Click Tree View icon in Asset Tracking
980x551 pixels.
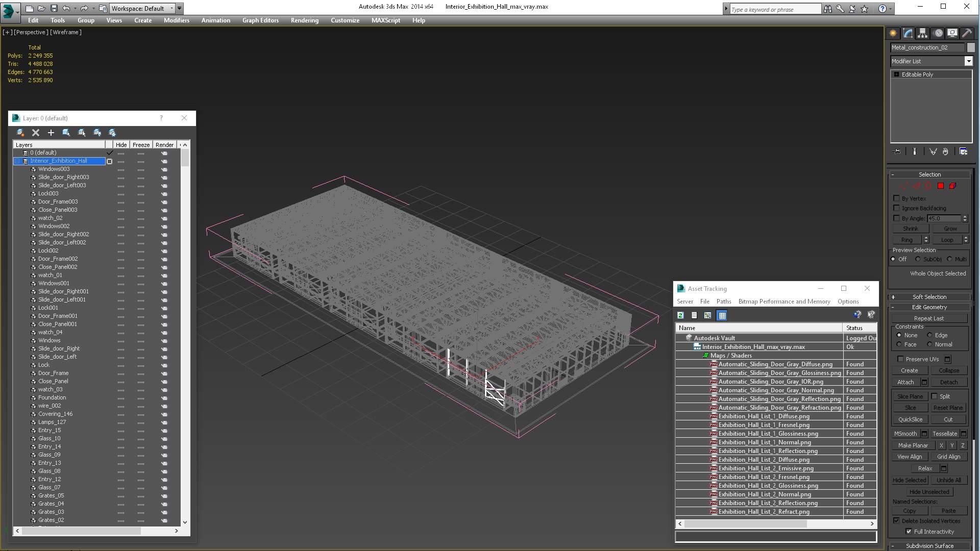(x=708, y=315)
